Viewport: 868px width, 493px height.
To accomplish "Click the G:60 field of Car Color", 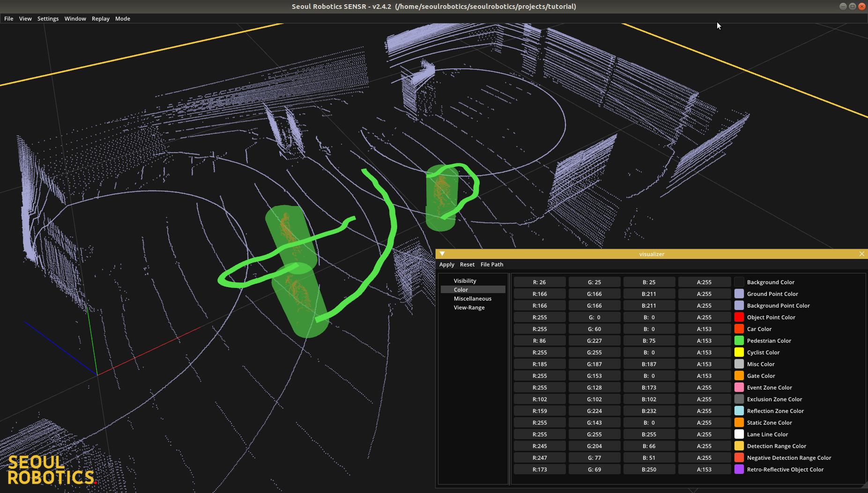I will 594,329.
